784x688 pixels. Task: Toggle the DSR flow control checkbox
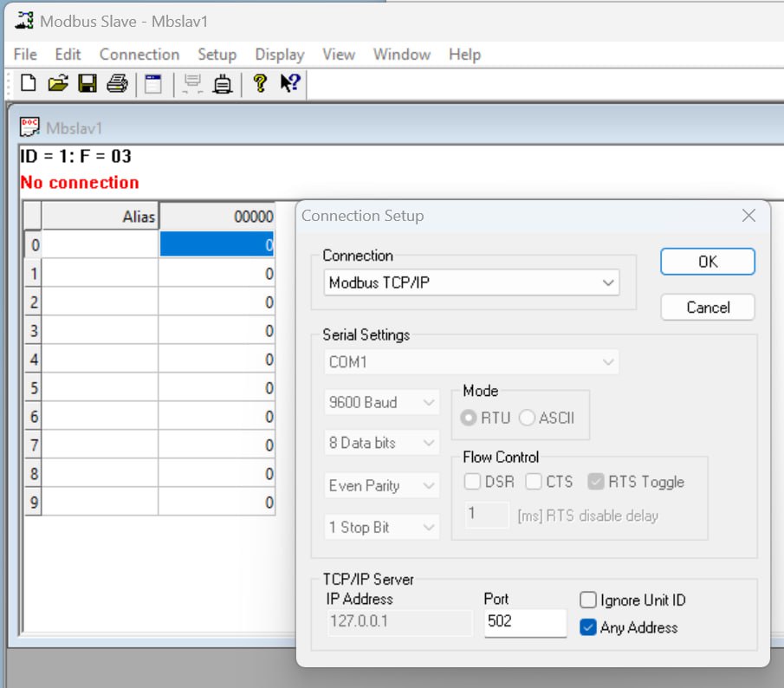pyautogui.click(x=472, y=482)
